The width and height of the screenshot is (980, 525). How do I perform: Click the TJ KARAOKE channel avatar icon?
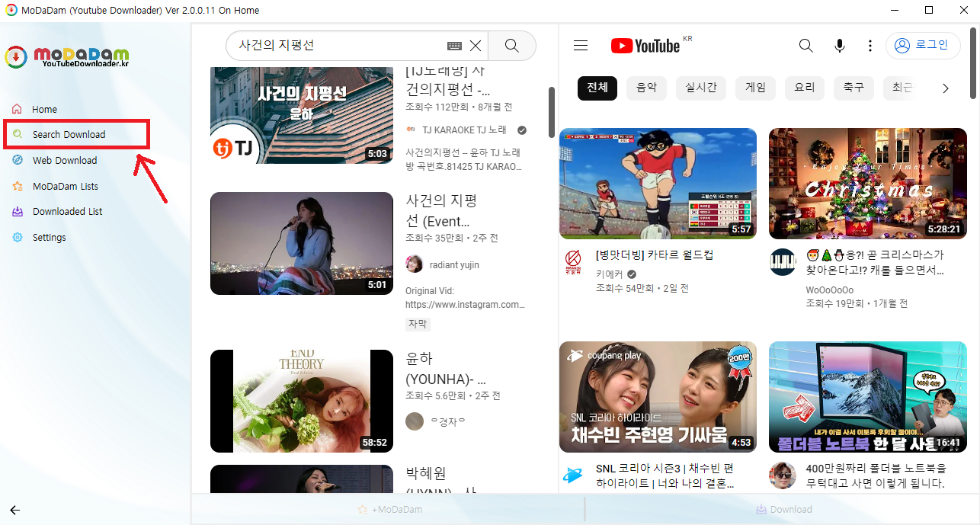[411, 130]
